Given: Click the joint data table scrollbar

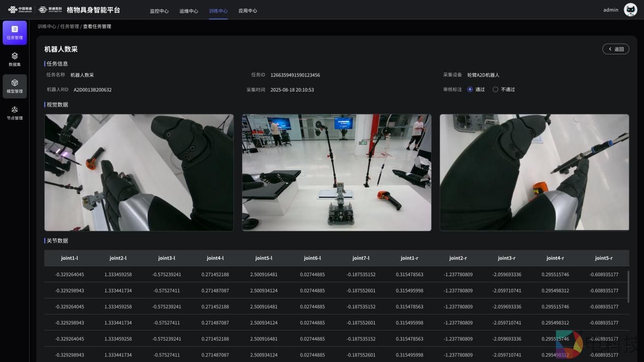Looking at the screenshot, I should point(628,286).
